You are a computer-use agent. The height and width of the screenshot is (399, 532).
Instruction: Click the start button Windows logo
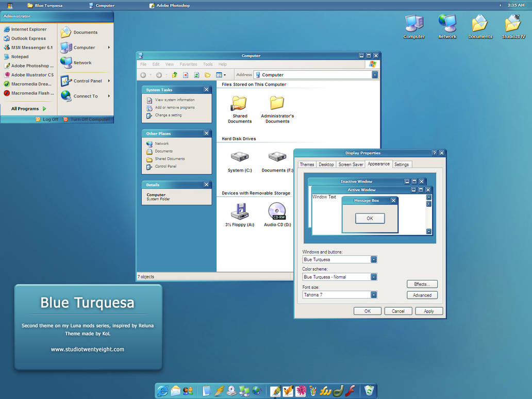tap(10, 6)
